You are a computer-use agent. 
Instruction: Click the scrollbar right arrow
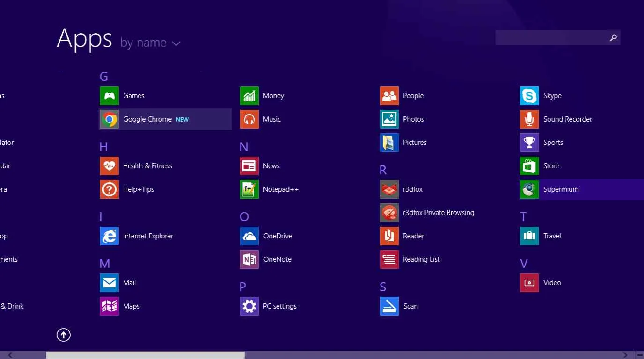[x=626, y=355]
